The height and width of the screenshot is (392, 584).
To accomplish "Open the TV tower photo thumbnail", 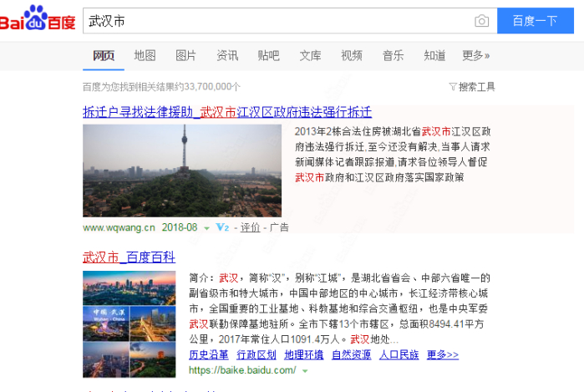I will (182, 171).
